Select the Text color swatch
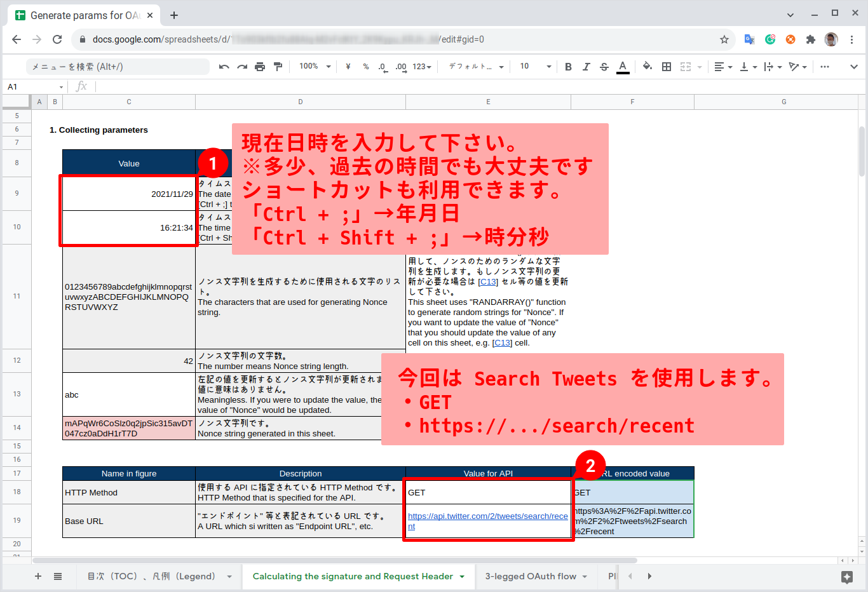 point(623,66)
